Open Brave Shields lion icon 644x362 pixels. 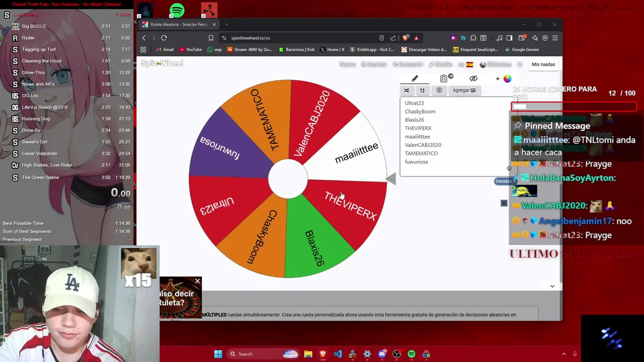coord(406,38)
